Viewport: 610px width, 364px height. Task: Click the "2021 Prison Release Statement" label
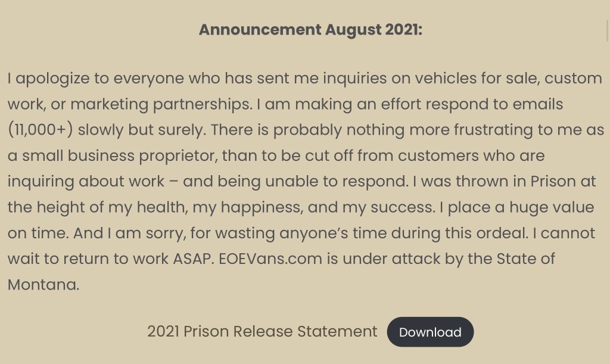[x=262, y=331]
